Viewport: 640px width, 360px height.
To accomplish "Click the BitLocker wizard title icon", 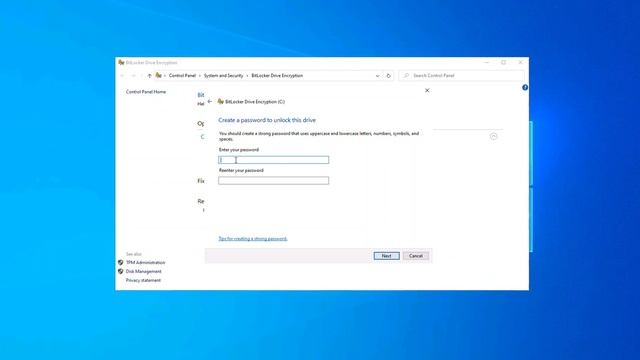I will 220,102.
